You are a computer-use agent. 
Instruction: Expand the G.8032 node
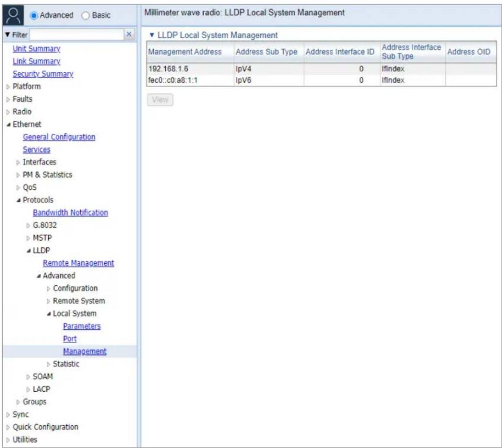[28, 226]
